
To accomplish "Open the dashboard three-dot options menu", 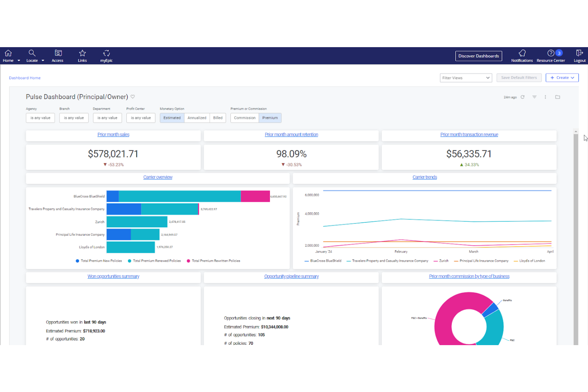I will (545, 97).
